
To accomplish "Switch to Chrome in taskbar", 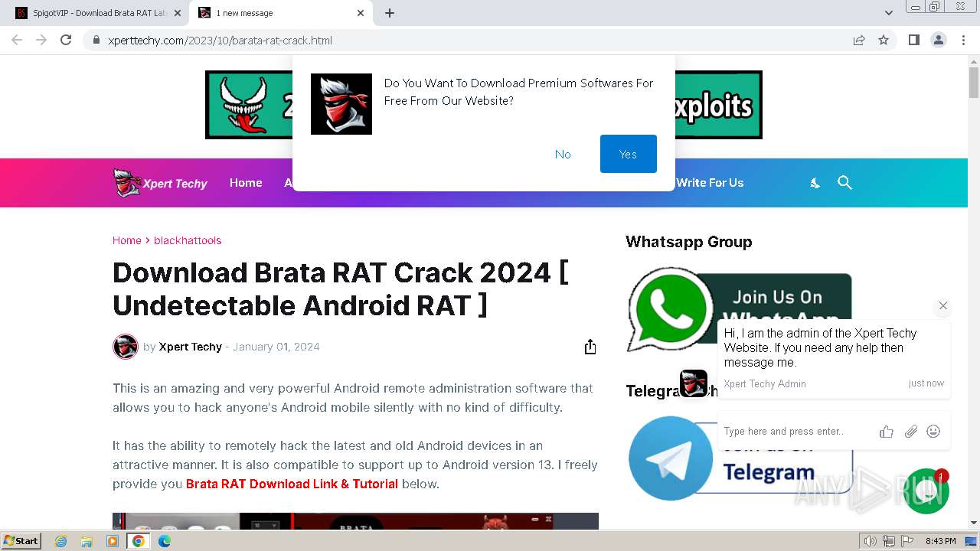I will pos(139,541).
